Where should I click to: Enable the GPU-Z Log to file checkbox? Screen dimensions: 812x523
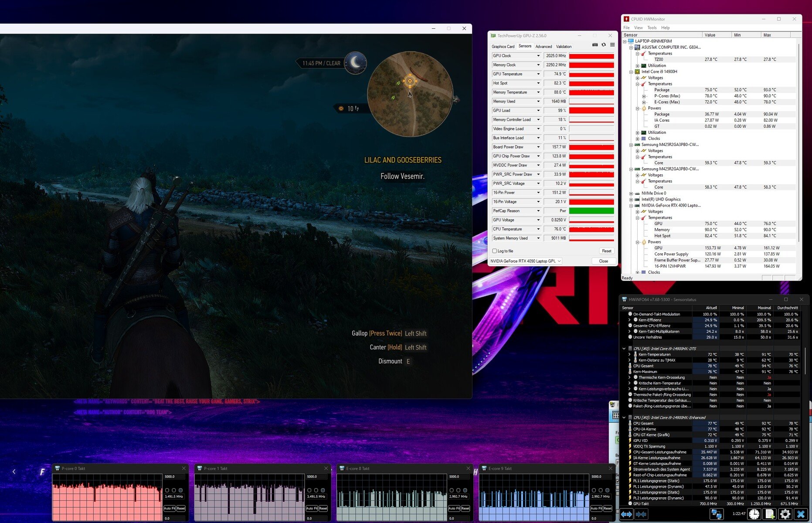(494, 251)
